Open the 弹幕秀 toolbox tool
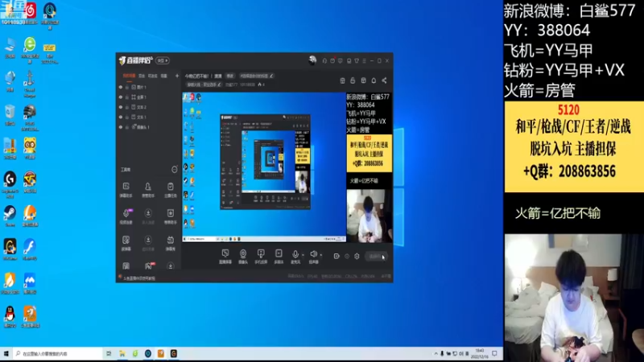The image size is (644, 362). [x=171, y=243]
